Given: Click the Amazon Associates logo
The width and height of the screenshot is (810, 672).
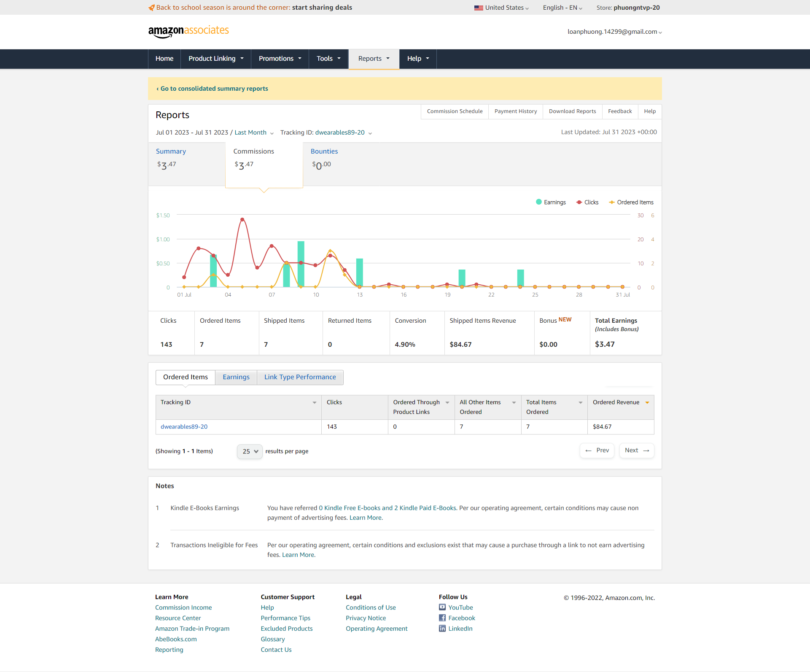Looking at the screenshot, I should pos(188,31).
